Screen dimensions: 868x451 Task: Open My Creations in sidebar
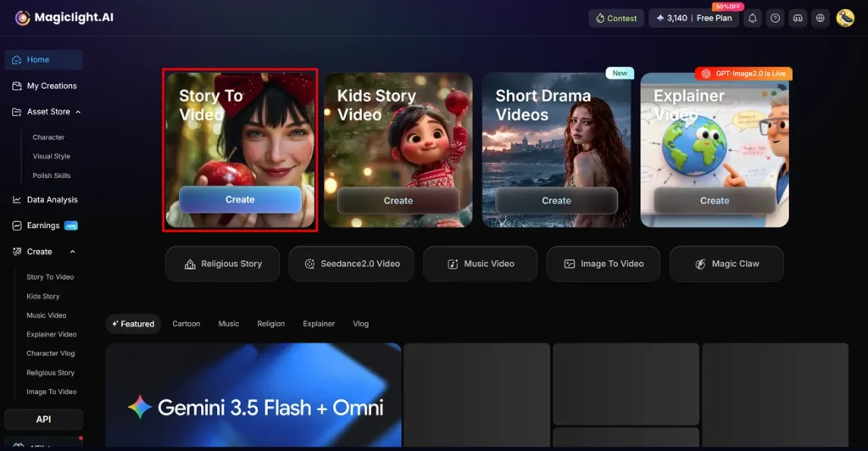click(x=44, y=86)
